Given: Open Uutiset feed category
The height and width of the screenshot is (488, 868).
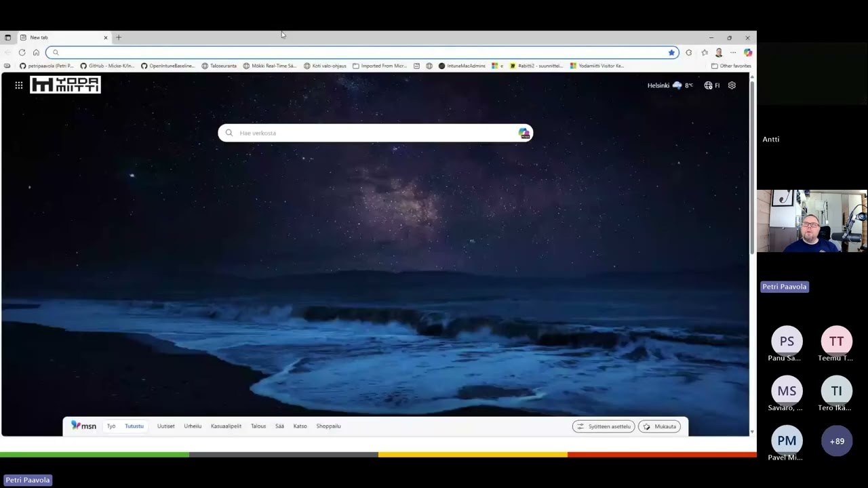Looking at the screenshot, I should 166,426.
